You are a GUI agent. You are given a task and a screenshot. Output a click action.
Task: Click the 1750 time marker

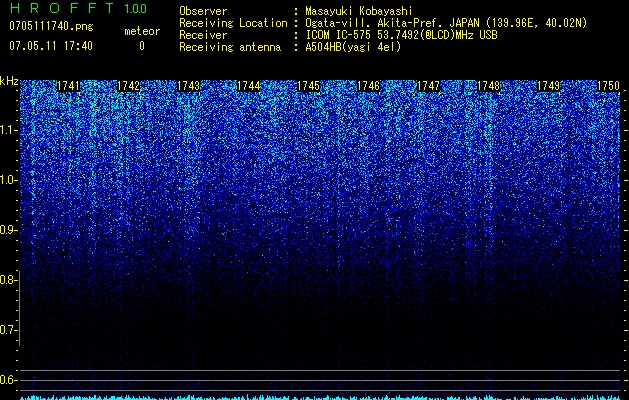click(x=609, y=86)
